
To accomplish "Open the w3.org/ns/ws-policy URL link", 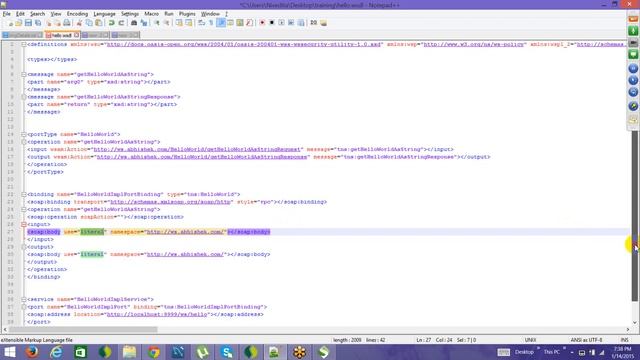I will (x=474, y=44).
